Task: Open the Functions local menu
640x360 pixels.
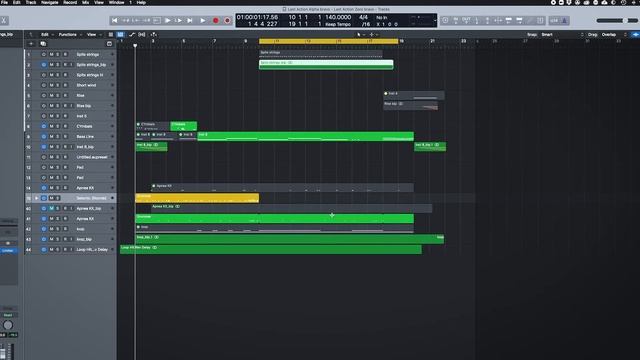Action: (x=69, y=35)
